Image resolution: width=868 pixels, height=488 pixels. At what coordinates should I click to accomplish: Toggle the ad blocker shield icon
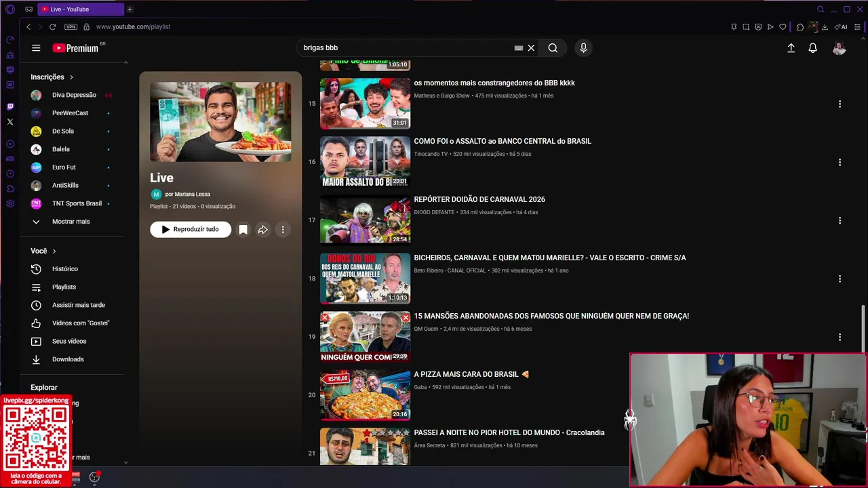[758, 27]
